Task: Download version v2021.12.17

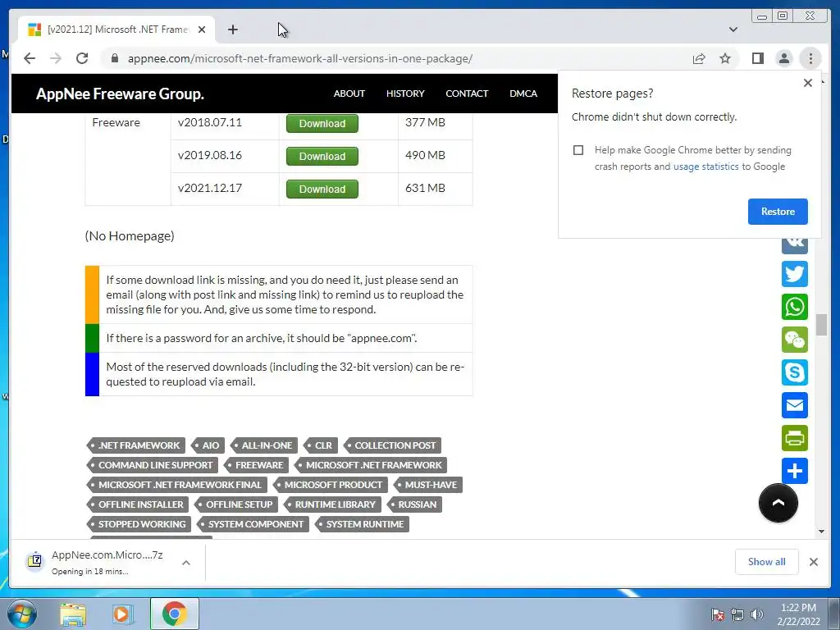Action: pyautogui.click(x=322, y=189)
